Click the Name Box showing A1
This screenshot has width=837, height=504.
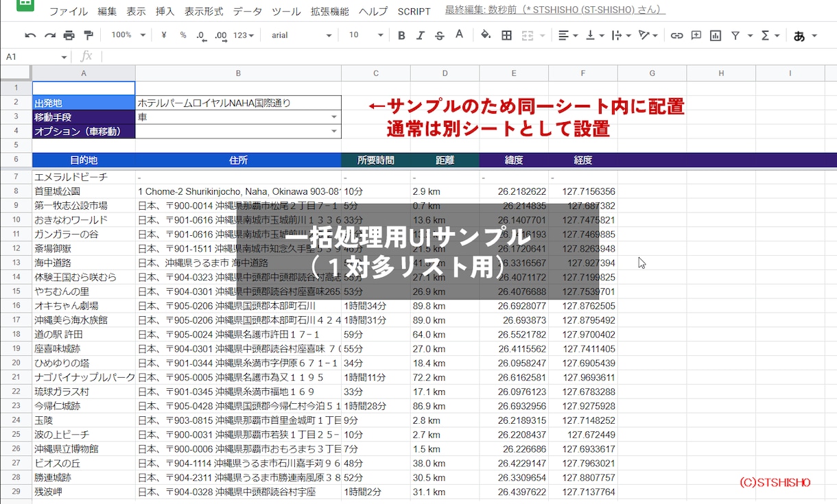click(x=36, y=57)
